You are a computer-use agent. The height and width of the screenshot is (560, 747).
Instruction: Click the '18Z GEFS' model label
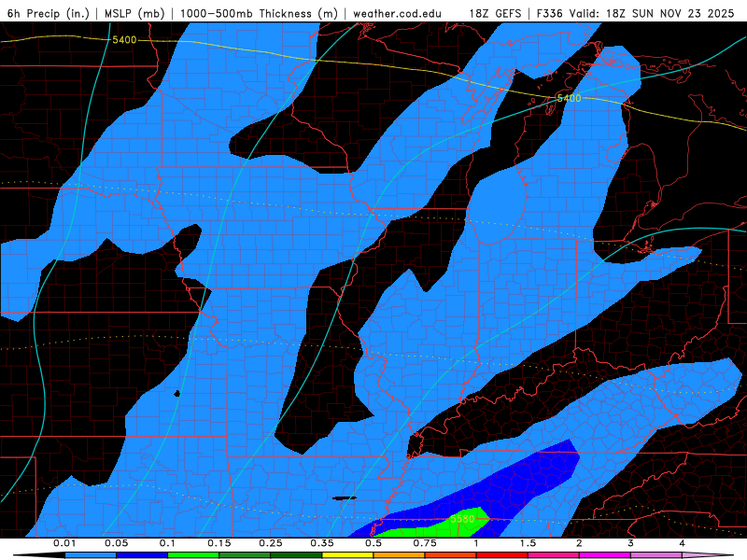coord(495,13)
